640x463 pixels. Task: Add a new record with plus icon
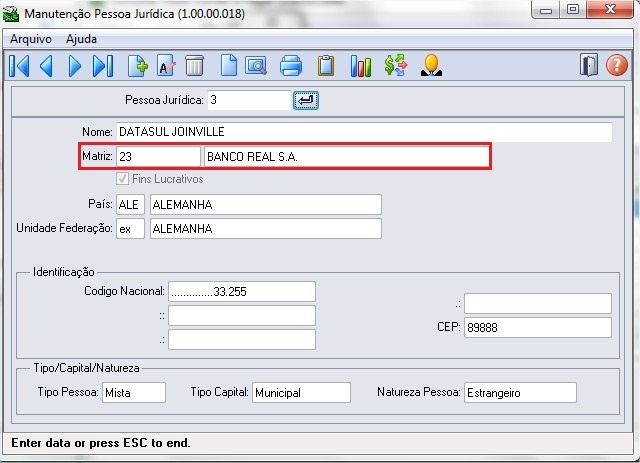(137, 67)
